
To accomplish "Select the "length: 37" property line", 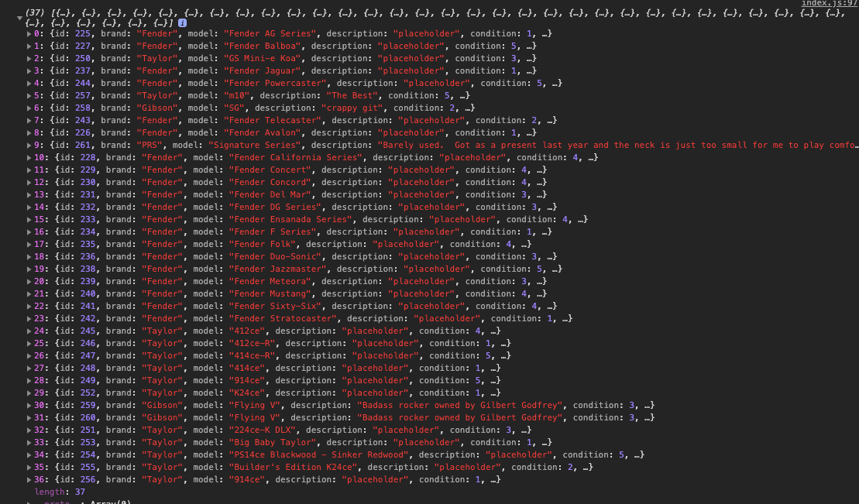I will coord(60,492).
